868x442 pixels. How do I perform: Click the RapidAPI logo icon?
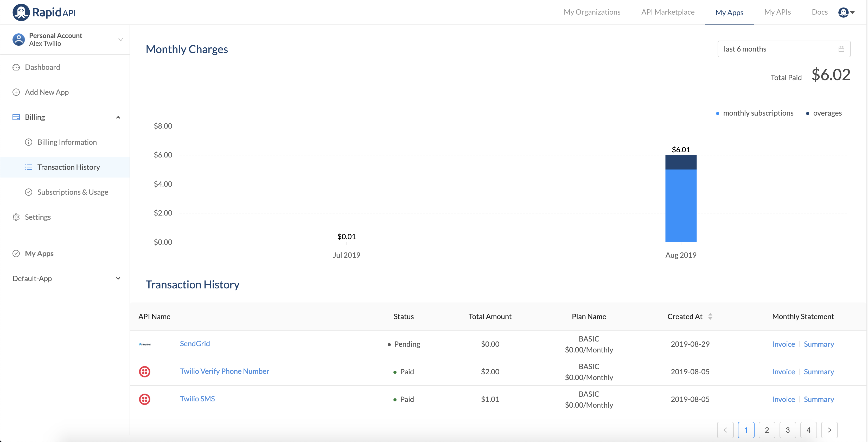click(x=21, y=12)
